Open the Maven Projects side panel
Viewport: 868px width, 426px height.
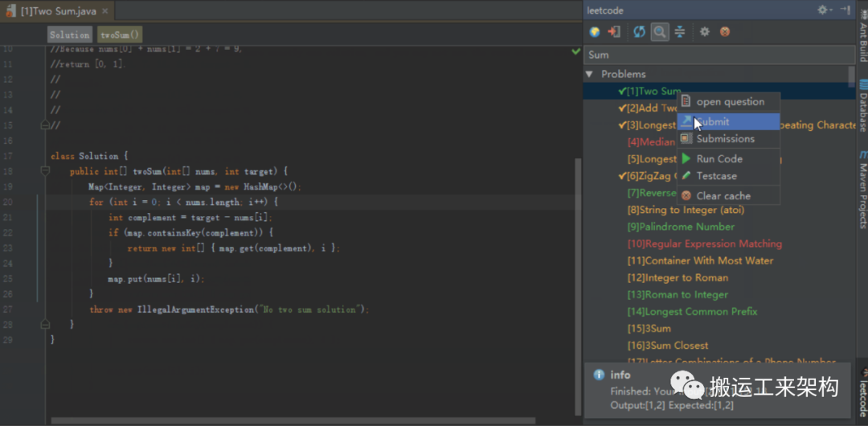tap(862, 188)
